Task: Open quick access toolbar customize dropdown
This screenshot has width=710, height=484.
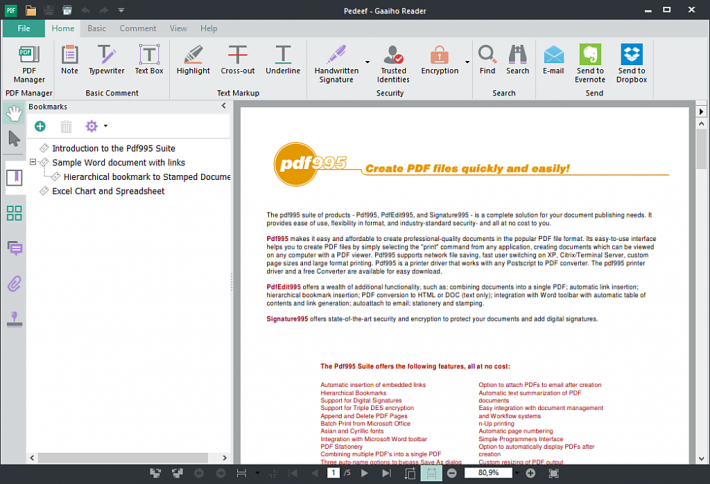Action: click(121, 10)
